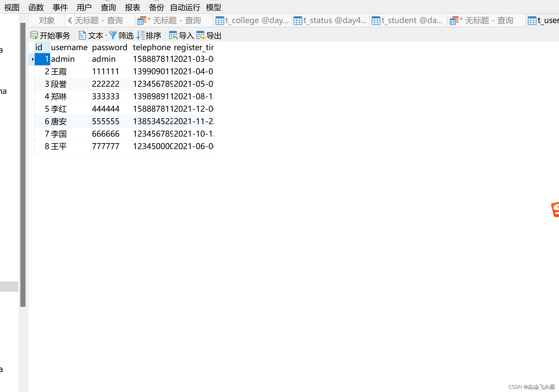The height and width of the screenshot is (392, 559).
Task: Click the Filter (筛选) funnel icon
Action: (x=113, y=35)
